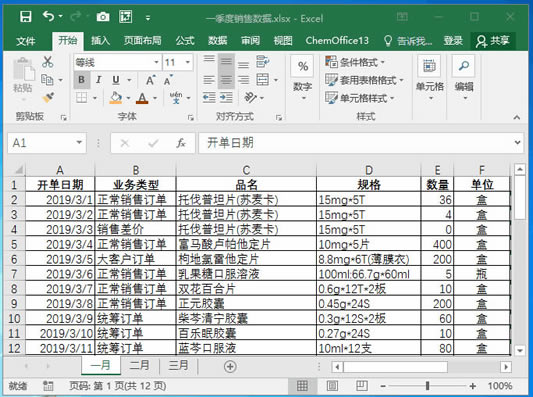Switch to 审阅 Review tab

coord(251,41)
